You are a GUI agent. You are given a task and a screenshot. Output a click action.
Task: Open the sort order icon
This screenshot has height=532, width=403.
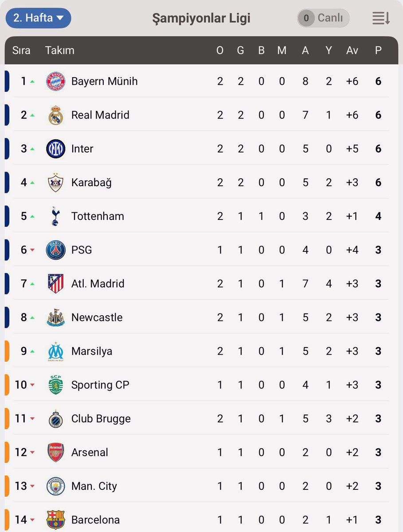pyautogui.click(x=381, y=18)
